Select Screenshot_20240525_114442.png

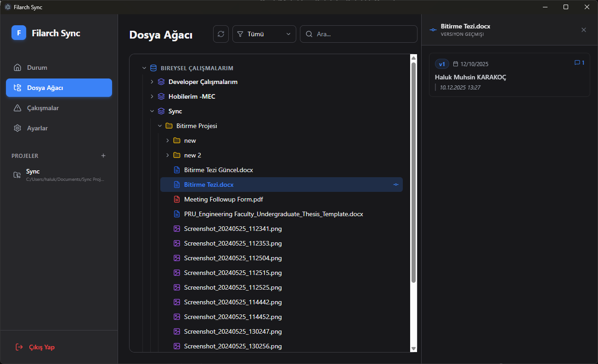(281, 302)
